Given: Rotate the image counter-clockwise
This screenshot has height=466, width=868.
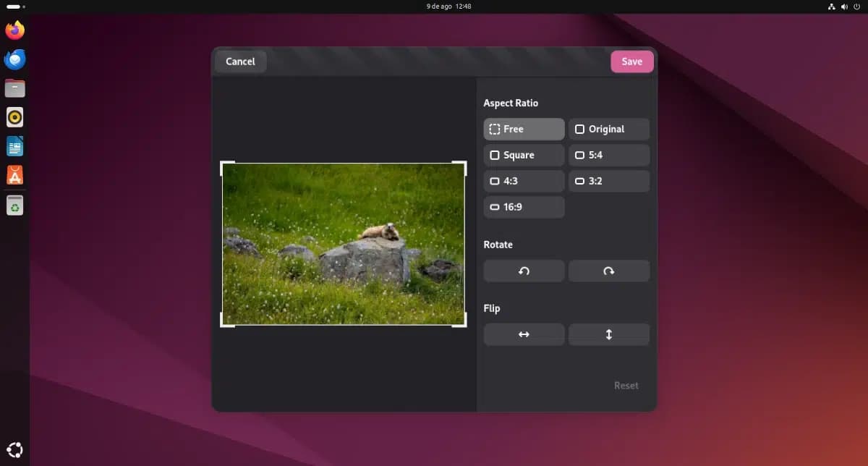Looking at the screenshot, I should (x=524, y=271).
